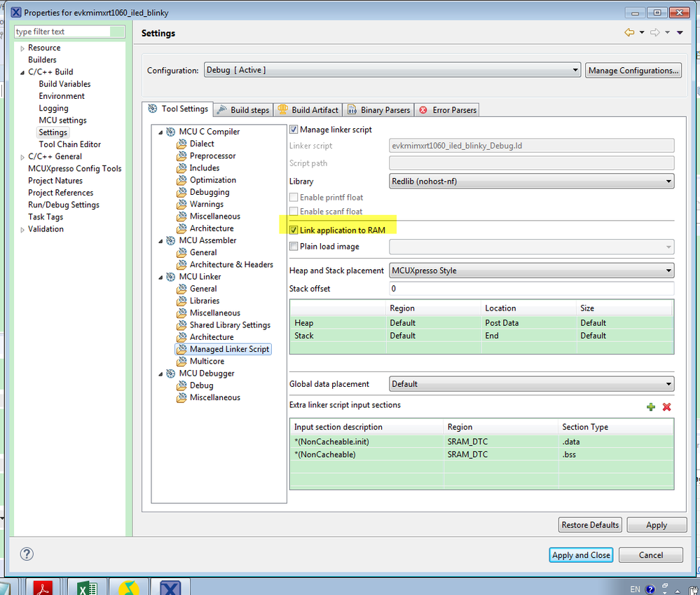Select Warnings under MCU C Compiler

206,204
